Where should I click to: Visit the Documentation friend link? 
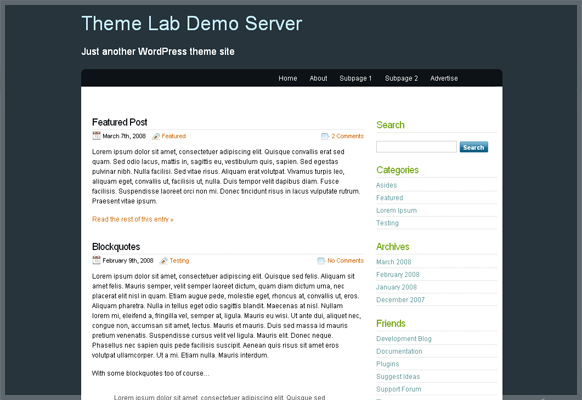click(x=399, y=351)
